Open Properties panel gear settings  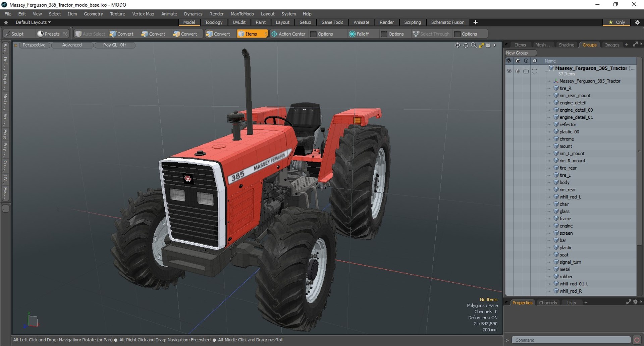click(x=635, y=302)
